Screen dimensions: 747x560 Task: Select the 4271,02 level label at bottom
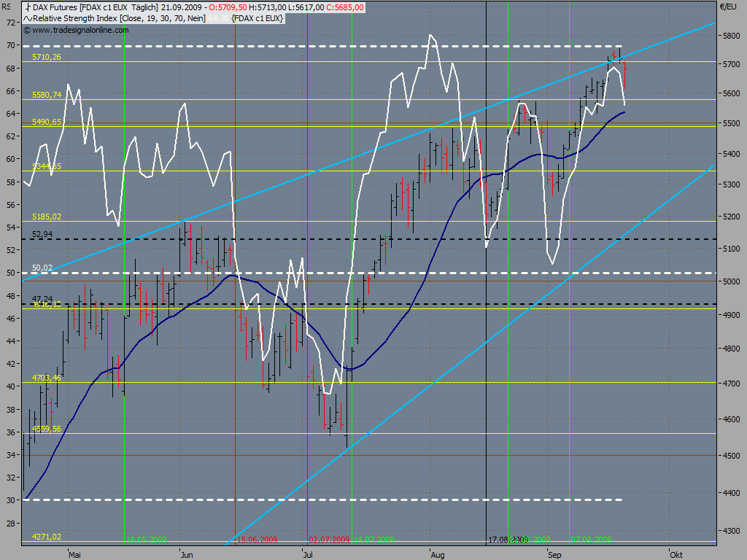tap(47, 537)
